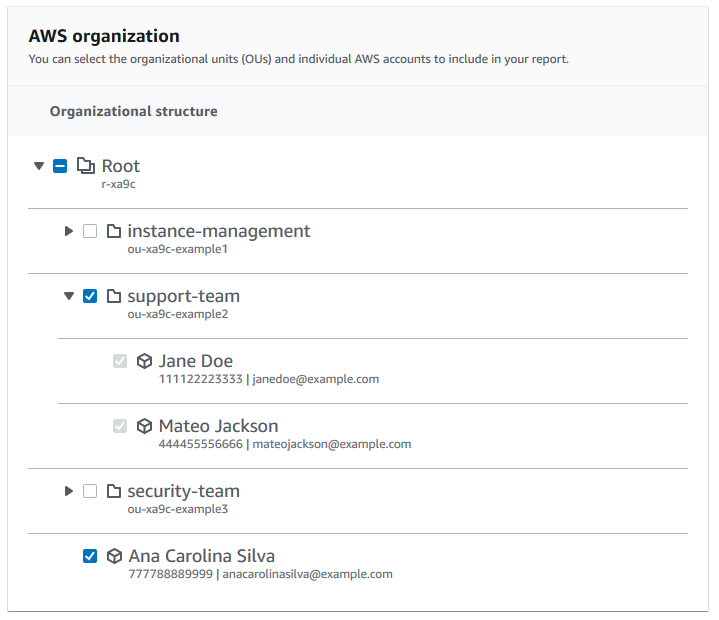The height and width of the screenshot is (620, 719).
Task: Select the Mateo Jackson account name
Action: tap(218, 426)
